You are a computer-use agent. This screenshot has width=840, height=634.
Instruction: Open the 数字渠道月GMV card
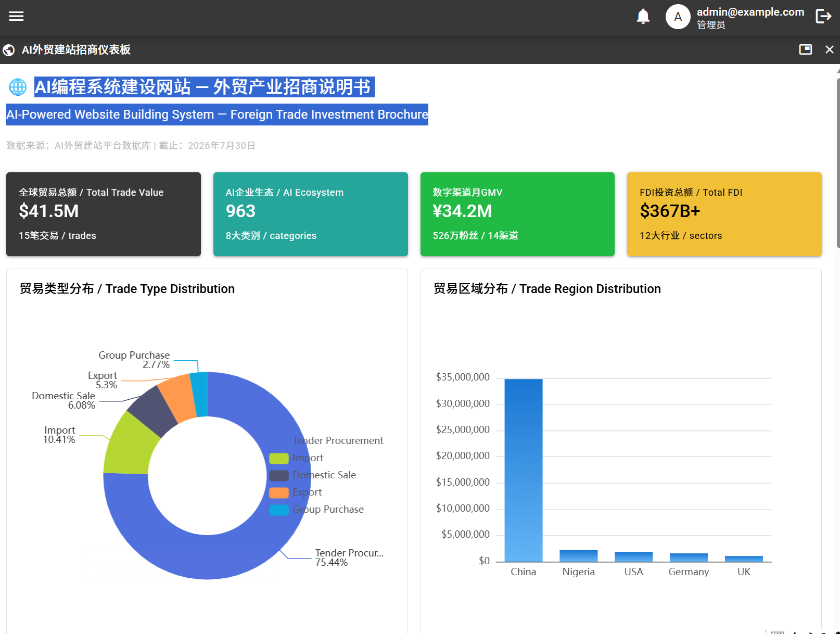coord(517,214)
